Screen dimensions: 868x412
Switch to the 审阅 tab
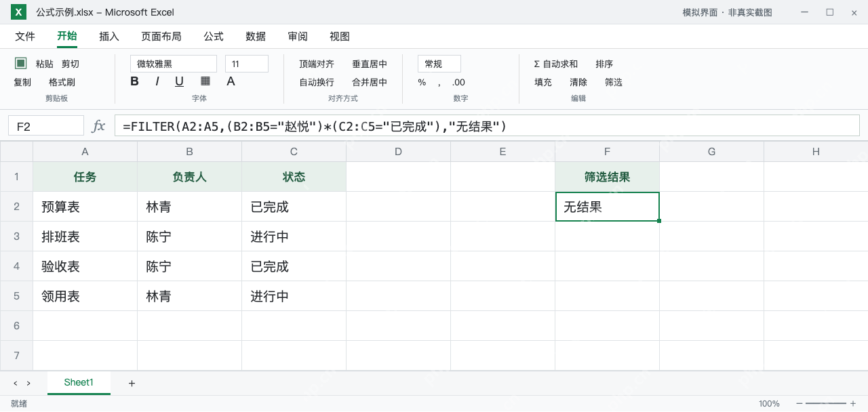(298, 37)
